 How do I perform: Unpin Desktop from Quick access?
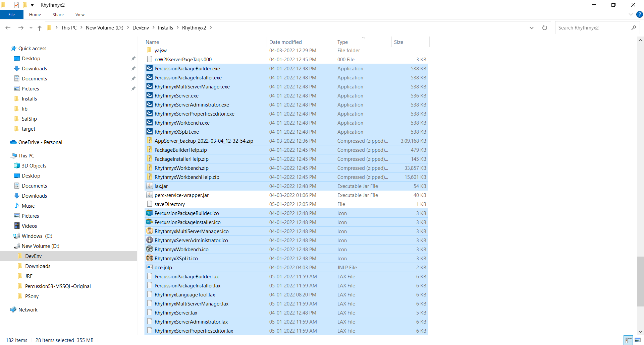pos(133,58)
